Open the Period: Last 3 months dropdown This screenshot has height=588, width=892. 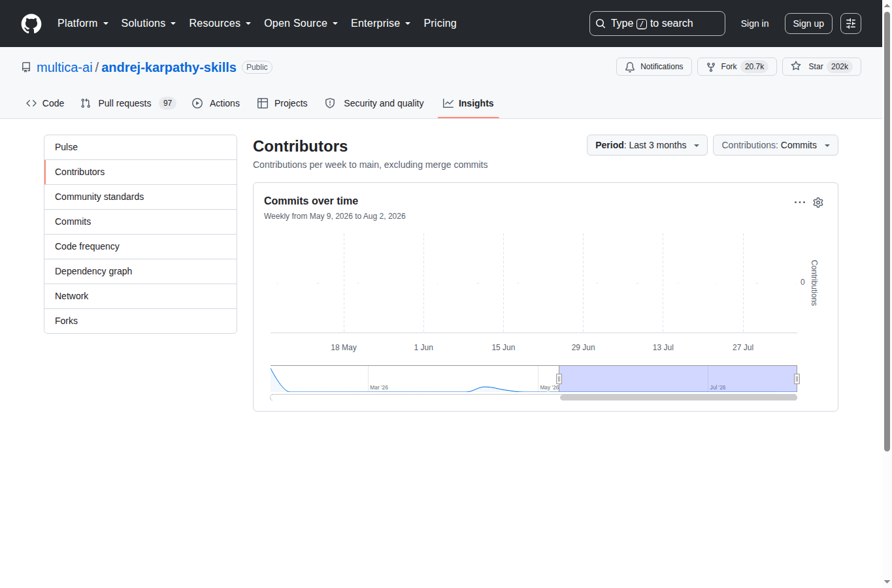[x=647, y=145]
